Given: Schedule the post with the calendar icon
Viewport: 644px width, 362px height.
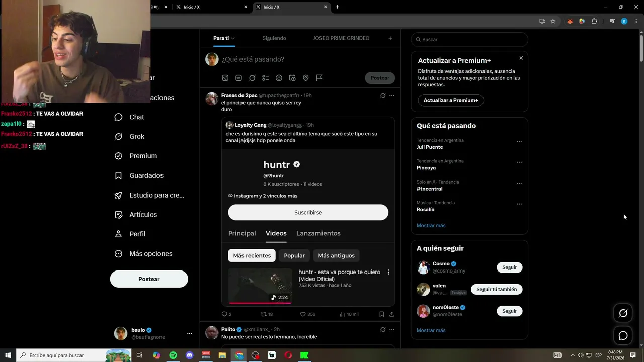Looking at the screenshot, I should 292,78.
